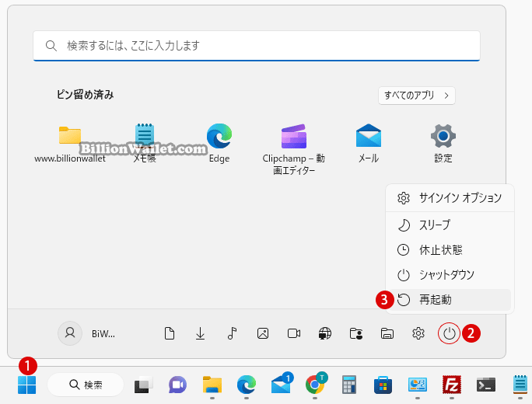Open FileZilla on the taskbar
Screen dimensions: 532x404
tap(452, 385)
